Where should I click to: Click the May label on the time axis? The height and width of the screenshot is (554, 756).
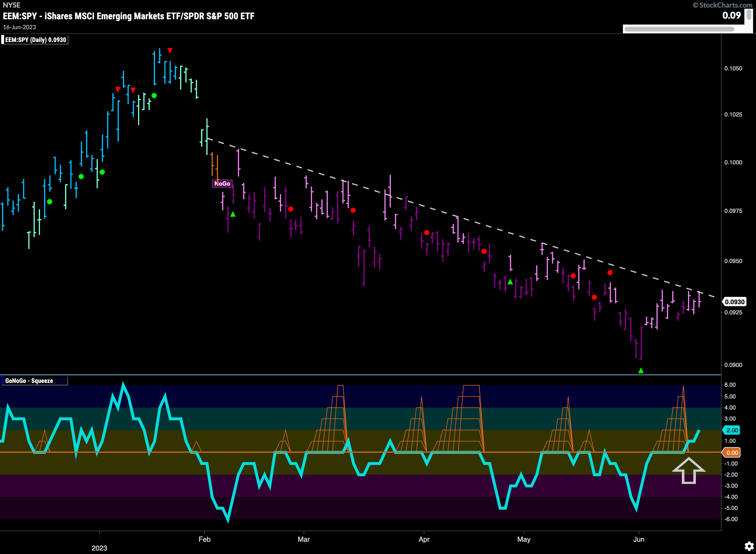coord(524,539)
